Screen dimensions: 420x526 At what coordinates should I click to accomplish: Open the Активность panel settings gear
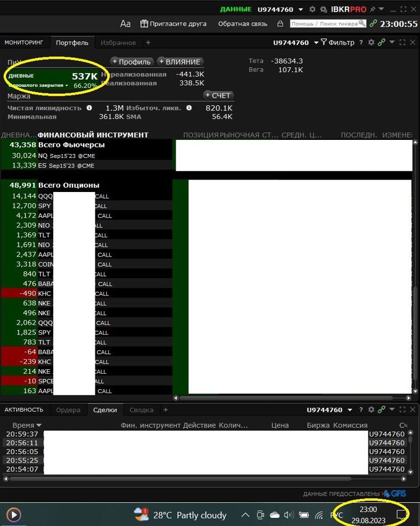371,409
